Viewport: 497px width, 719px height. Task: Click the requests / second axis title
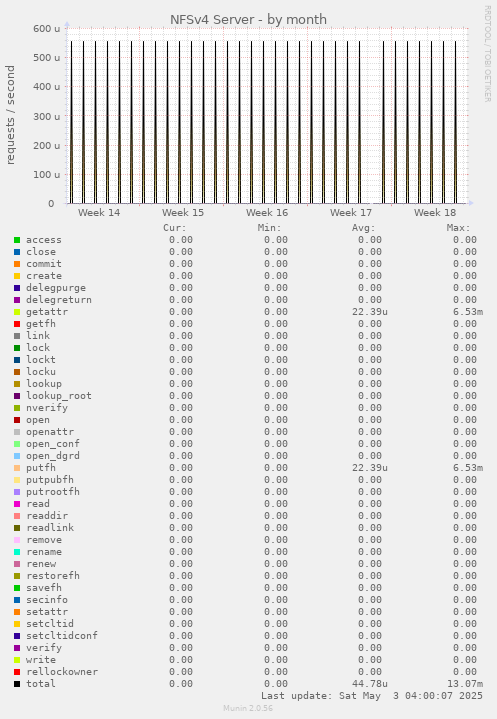point(10,115)
